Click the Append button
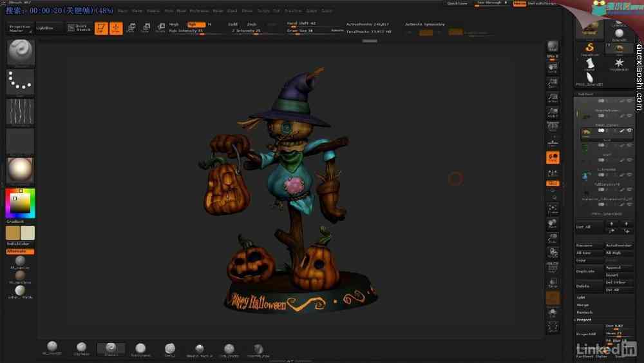Viewport: 644px width, 363px height. tap(619, 268)
